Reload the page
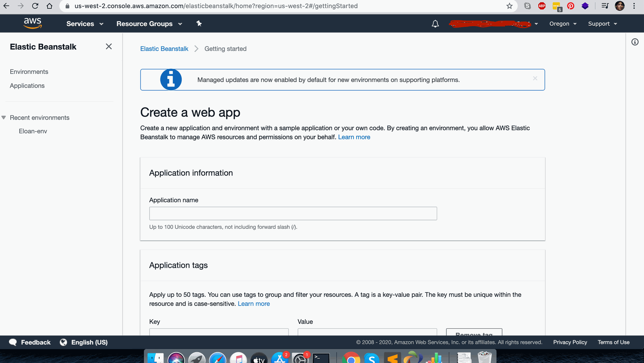 (x=35, y=6)
